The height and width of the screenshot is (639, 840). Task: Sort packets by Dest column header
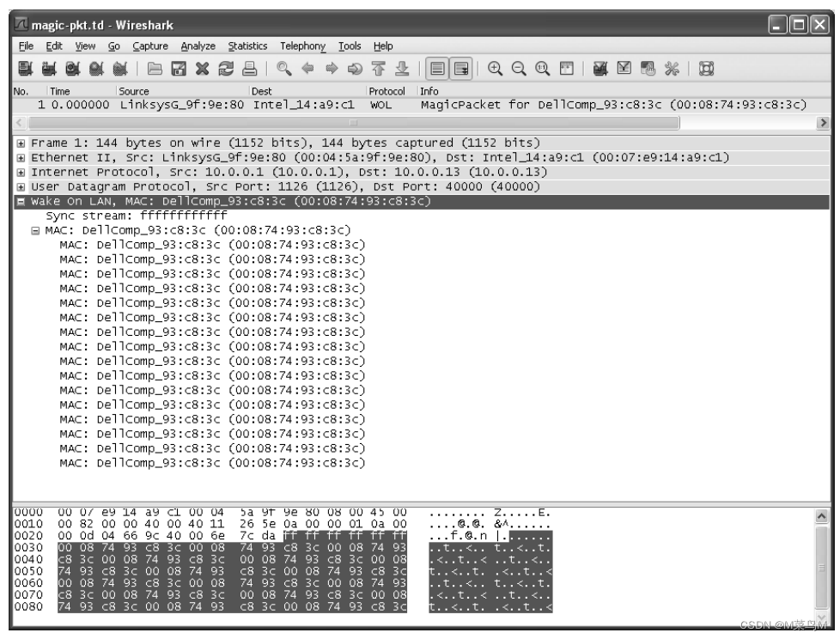[x=261, y=91]
